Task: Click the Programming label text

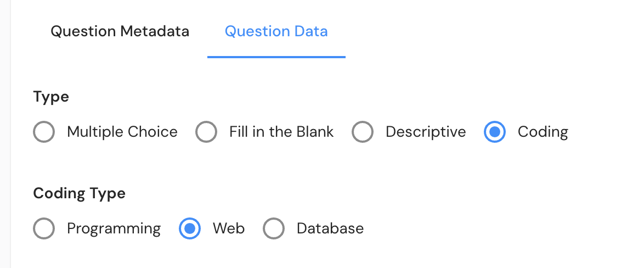Action: coord(114,228)
